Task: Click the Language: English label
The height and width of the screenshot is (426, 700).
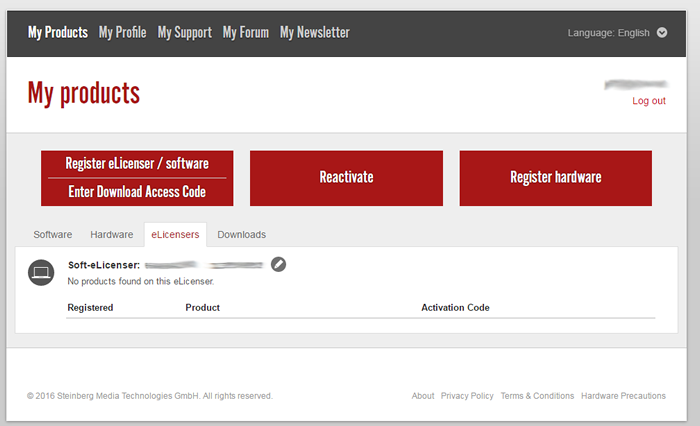Action: coord(608,33)
